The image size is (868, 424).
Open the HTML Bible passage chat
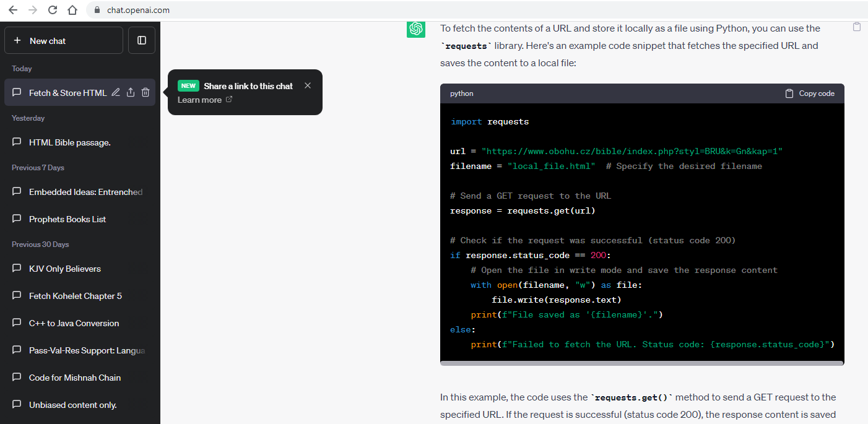pos(80,142)
